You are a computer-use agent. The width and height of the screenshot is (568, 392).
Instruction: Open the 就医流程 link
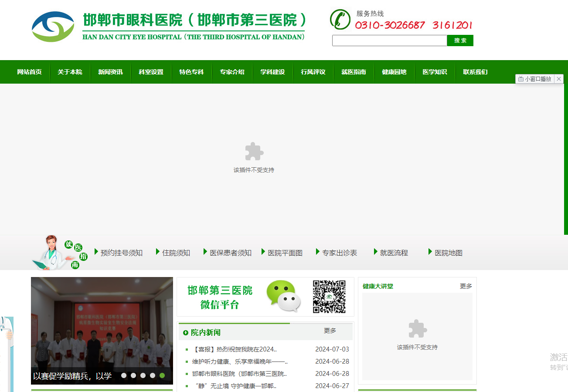[394, 253]
